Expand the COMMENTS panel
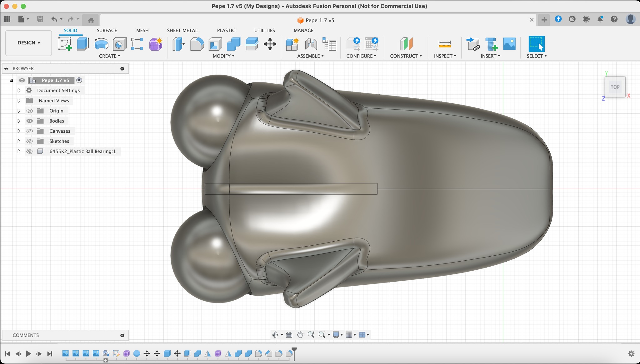The image size is (640, 364). click(122, 335)
